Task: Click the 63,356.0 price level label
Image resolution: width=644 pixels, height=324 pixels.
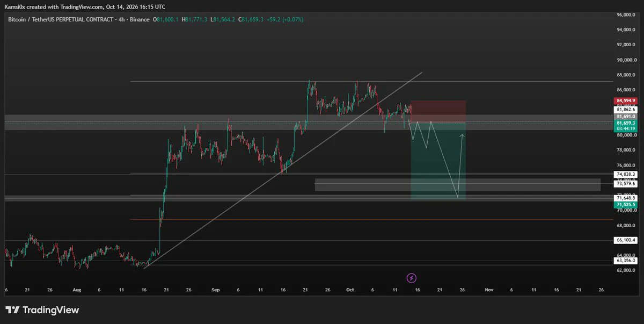Action: pyautogui.click(x=626, y=261)
